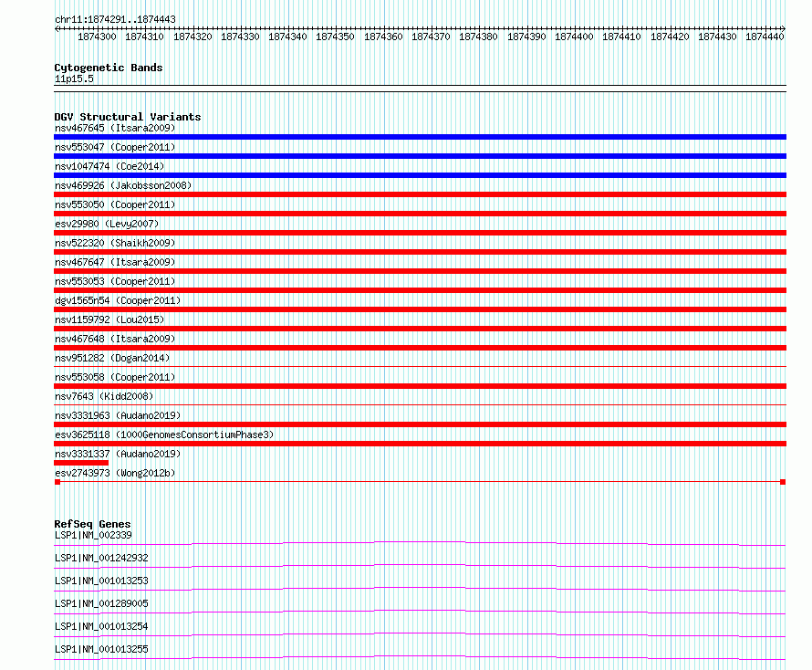Click ruler position 1874300
Viewport: 812px width, 670px height.
[97, 37]
